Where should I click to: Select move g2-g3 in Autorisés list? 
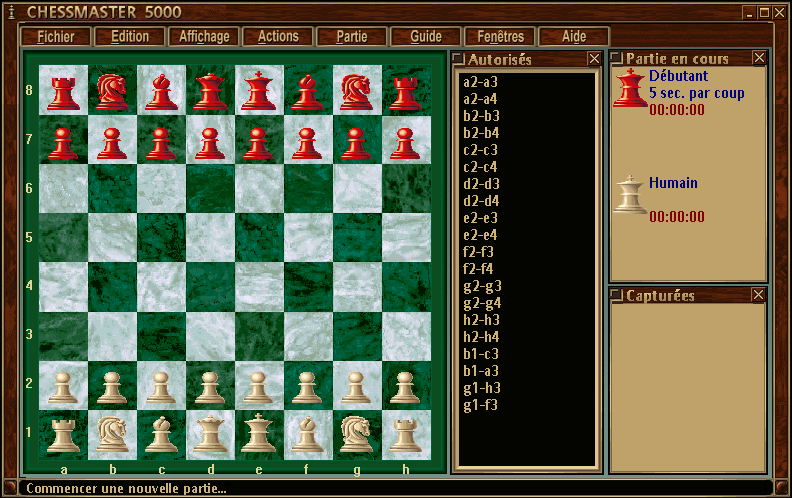click(482, 286)
